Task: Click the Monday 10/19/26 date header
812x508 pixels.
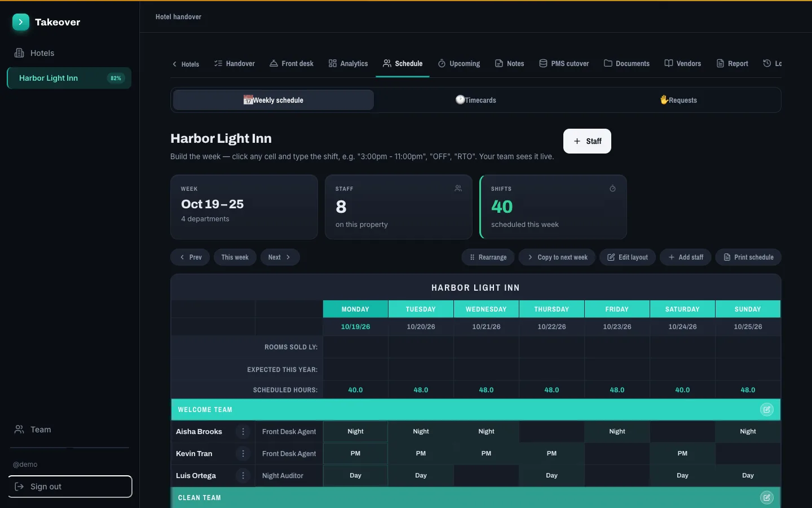Action: [x=355, y=327]
